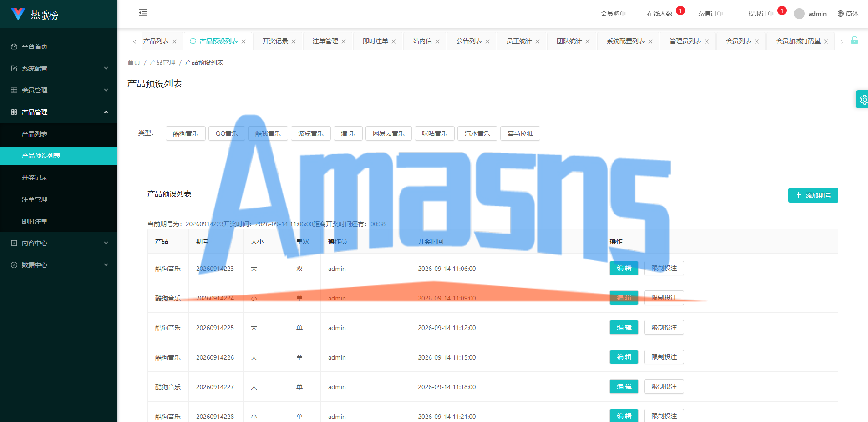Switch to the 系统配置列表 tab
This screenshot has width=868, height=422.
click(626, 41)
